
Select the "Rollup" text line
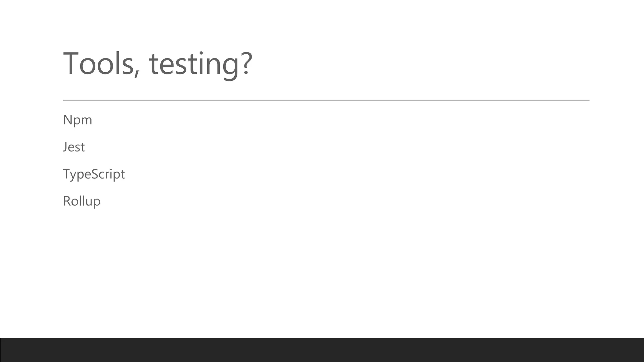pyautogui.click(x=81, y=201)
